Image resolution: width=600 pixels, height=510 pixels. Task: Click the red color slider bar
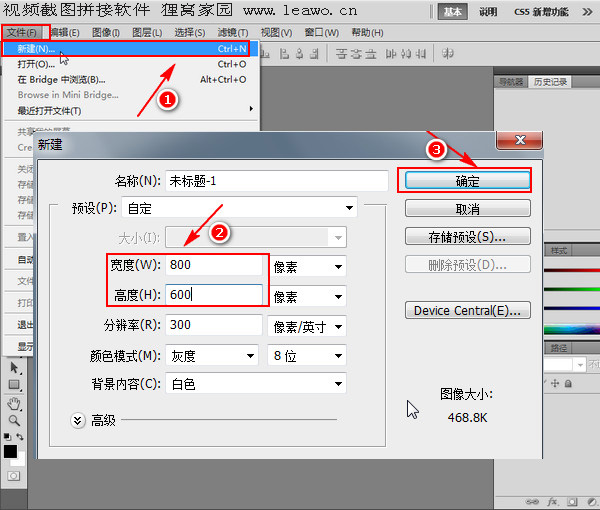pyautogui.click(x=572, y=270)
